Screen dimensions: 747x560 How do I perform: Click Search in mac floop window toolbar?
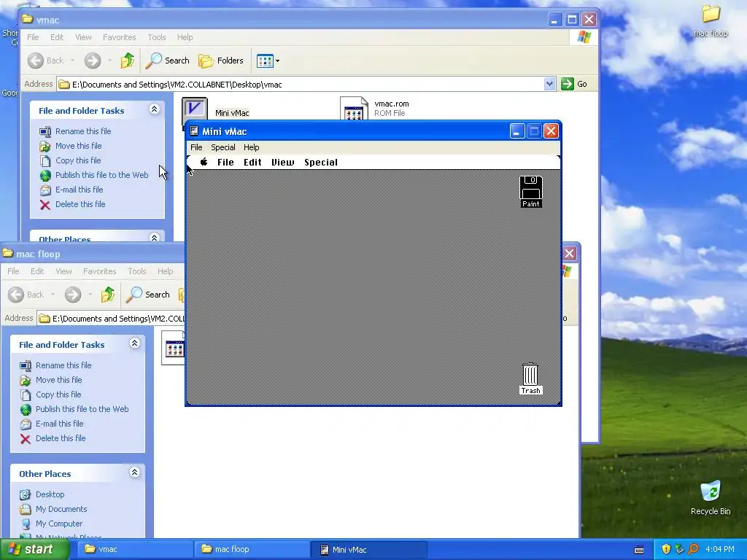[x=148, y=295]
